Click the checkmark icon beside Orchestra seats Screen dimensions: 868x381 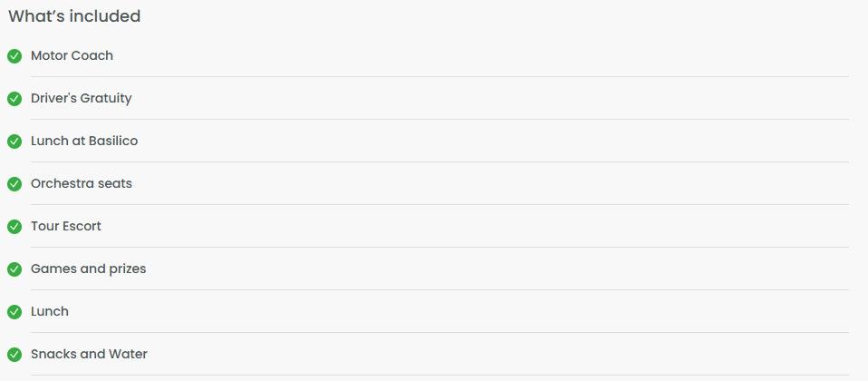pyautogui.click(x=14, y=184)
